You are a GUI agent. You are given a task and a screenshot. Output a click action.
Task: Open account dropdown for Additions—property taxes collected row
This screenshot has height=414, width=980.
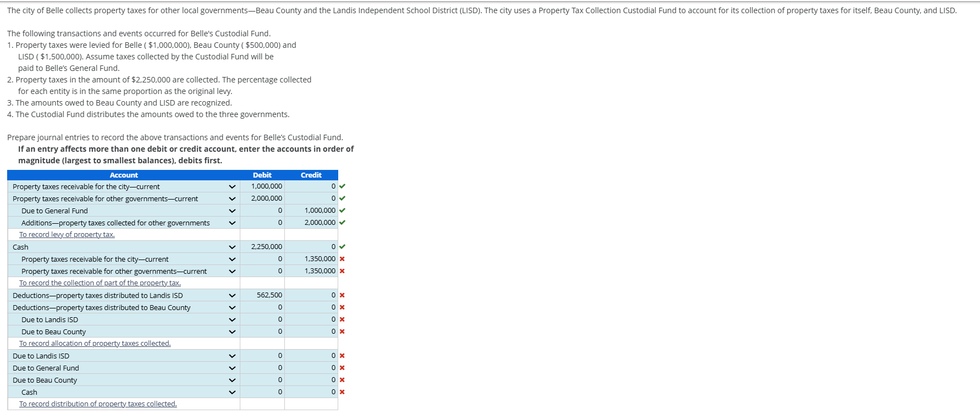click(232, 223)
